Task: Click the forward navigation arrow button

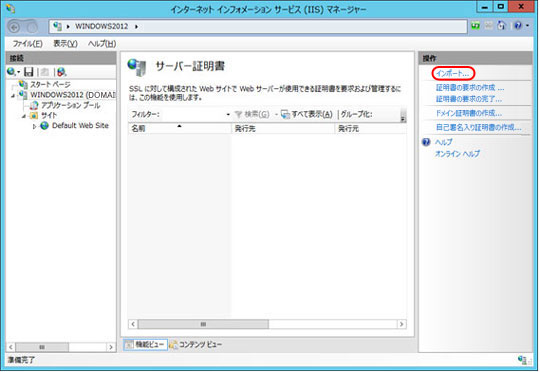Action: point(32,27)
